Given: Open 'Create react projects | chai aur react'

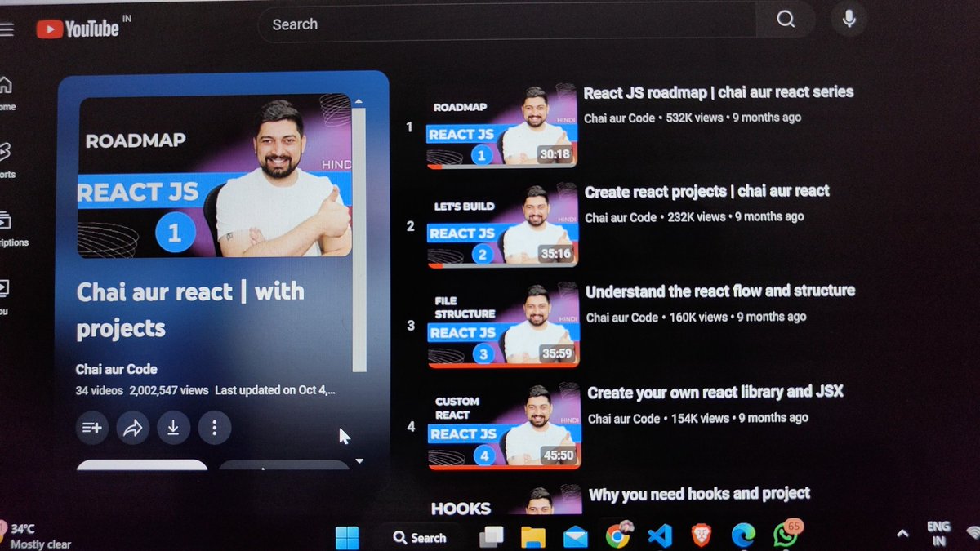Looking at the screenshot, I should click(x=707, y=192).
